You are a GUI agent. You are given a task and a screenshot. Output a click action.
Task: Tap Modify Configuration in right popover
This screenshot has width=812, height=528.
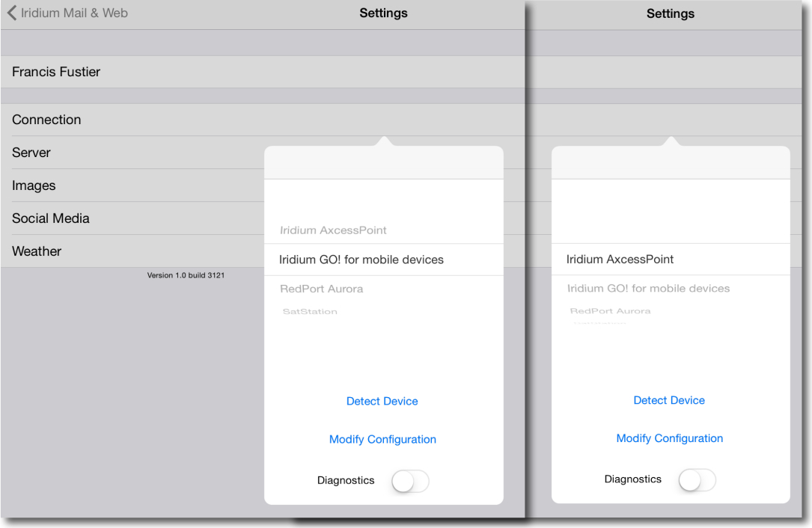point(670,438)
